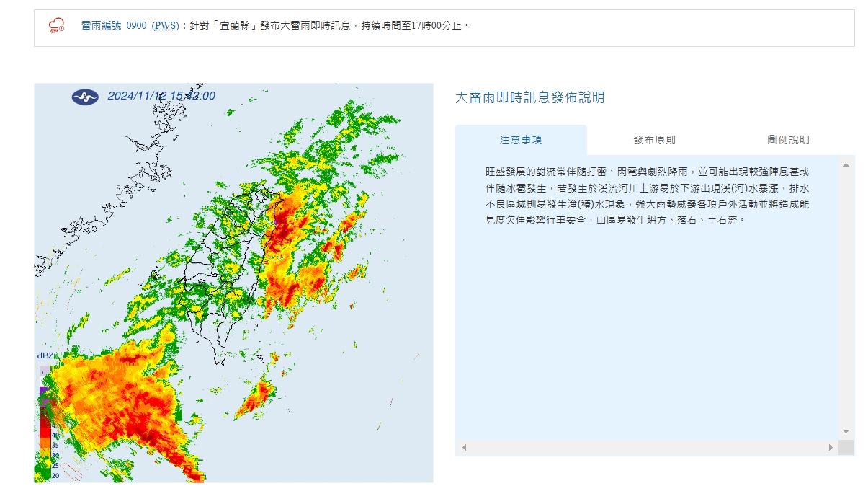This screenshot has width=868, height=486.
Task: Open the PWS abbreviation link
Action: pos(166,26)
